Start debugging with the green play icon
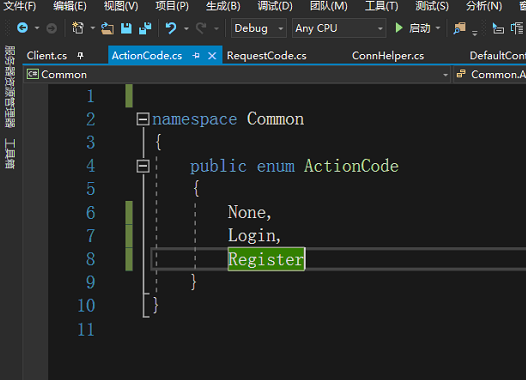 click(x=399, y=28)
